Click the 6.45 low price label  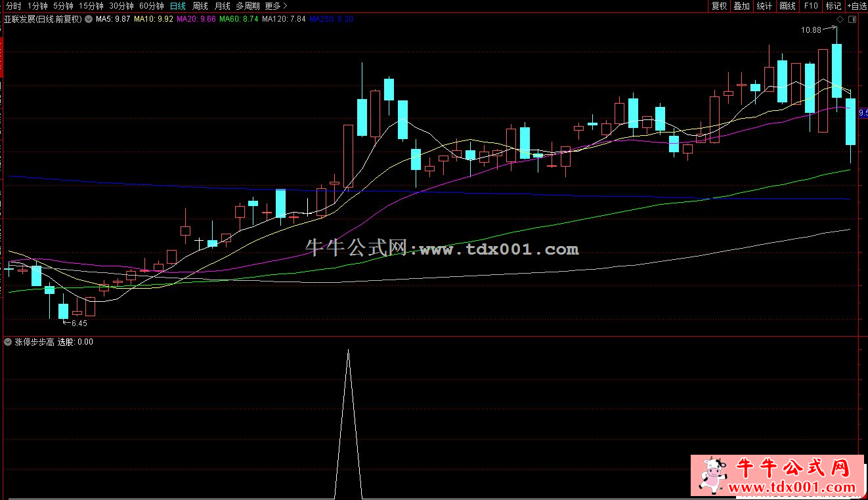pos(79,323)
